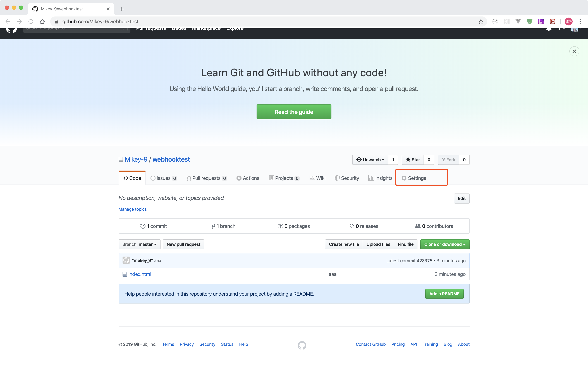Click the browser forward arrow
The image size is (588, 368).
[19, 21]
